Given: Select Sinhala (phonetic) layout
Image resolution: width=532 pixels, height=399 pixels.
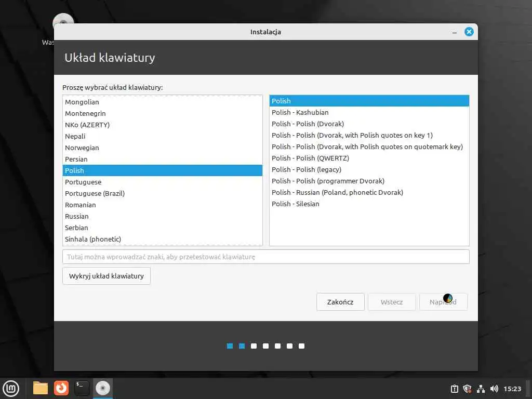Looking at the screenshot, I should (163, 239).
